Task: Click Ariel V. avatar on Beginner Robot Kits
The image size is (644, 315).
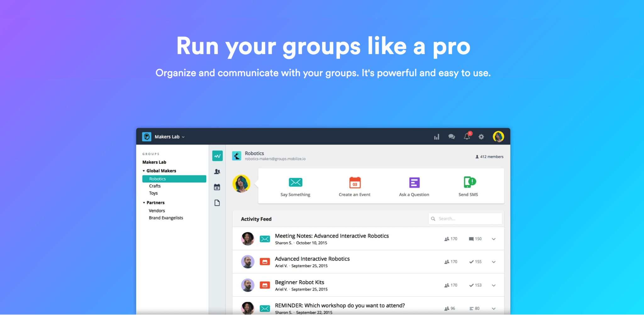Action: (248, 285)
